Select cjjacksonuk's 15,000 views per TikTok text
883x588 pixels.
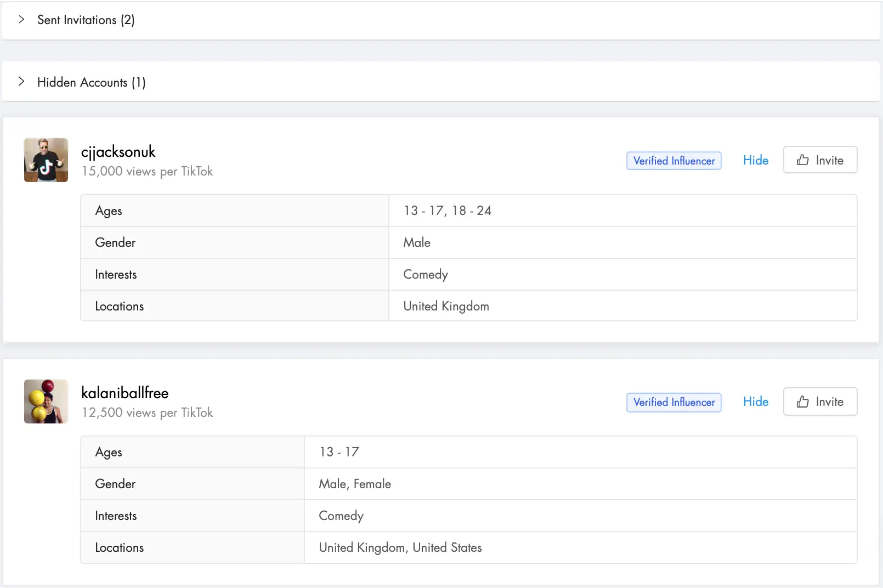[147, 172]
